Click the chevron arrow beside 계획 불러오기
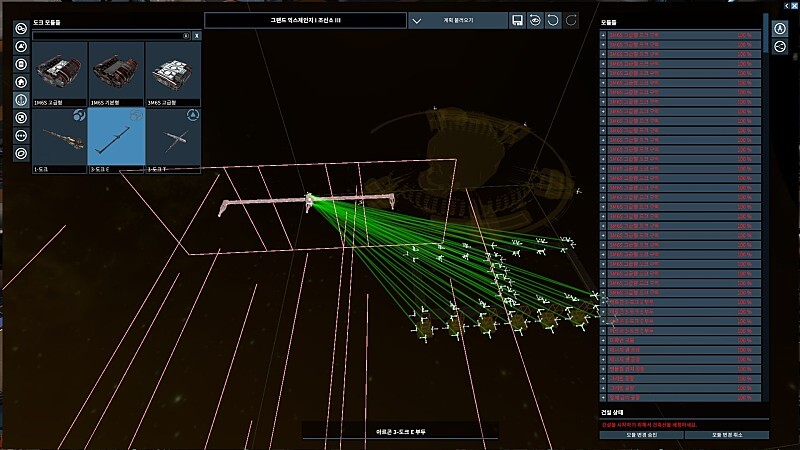The image size is (800, 450). coord(417,21)
